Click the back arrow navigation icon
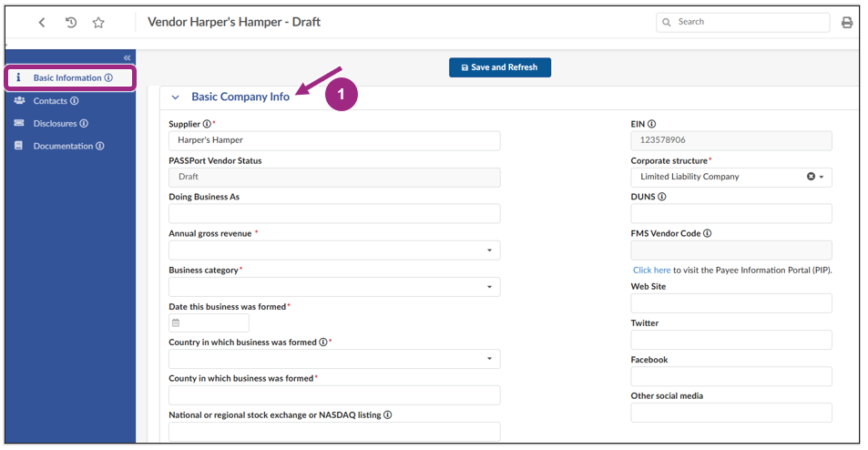 [x=42, y=23]
